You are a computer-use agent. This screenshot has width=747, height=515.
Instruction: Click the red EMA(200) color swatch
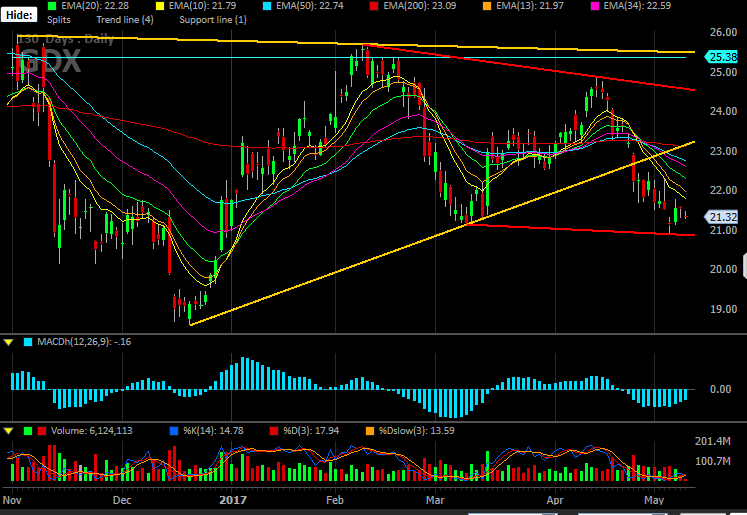click(x=374, y=6)
